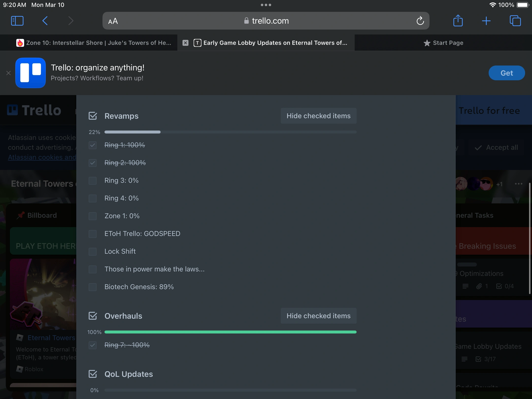The height and width of the screenshot is (399, 532).
Task: Uncheck the Ring 1: 100% item
Action: 93,145
